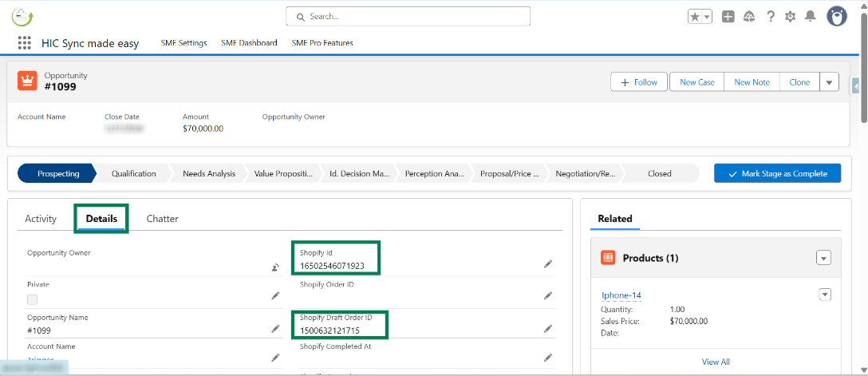Open the Help question mark icon
This screenshot has height=376, width=868.
[770, 17]
